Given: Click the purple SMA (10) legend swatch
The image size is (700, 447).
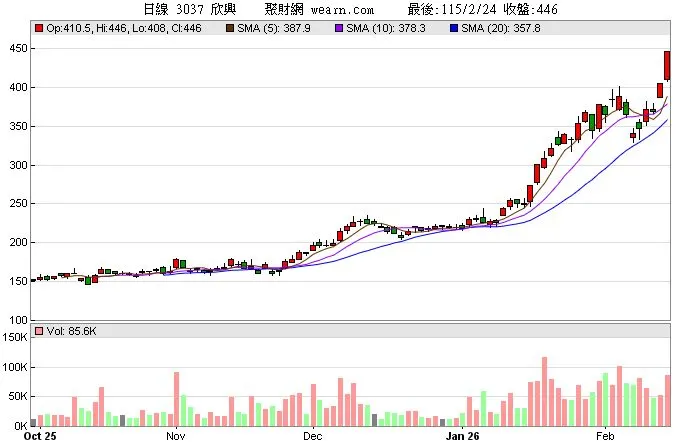Looking at the screenshot, I should [x=339, y=29].
